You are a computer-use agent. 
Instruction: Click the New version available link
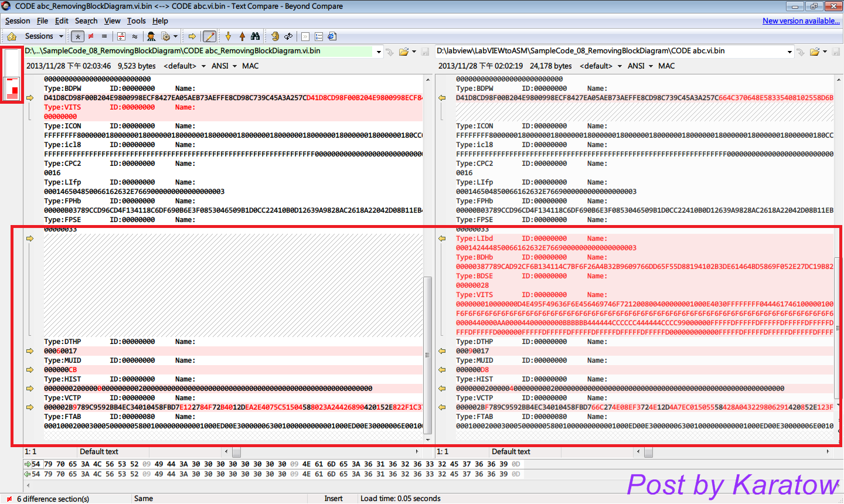point(801,21)
